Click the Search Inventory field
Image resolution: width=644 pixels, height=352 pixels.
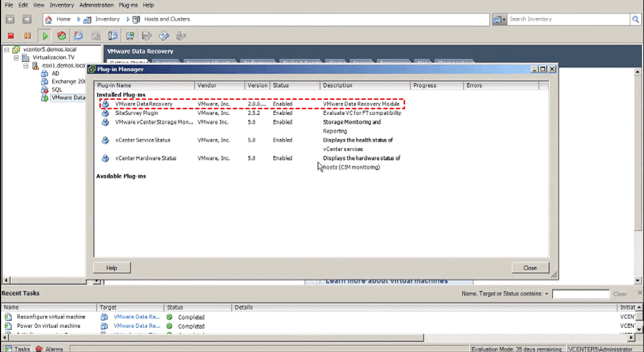[569, 19]
